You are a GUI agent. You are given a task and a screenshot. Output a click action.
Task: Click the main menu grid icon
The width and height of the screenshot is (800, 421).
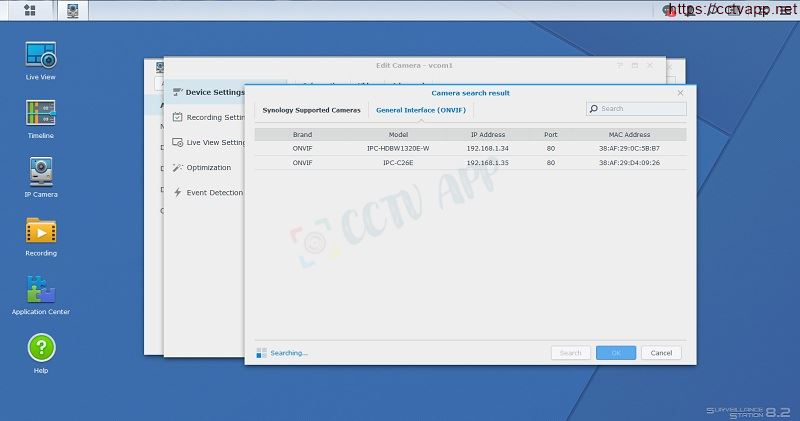(30, 11)
